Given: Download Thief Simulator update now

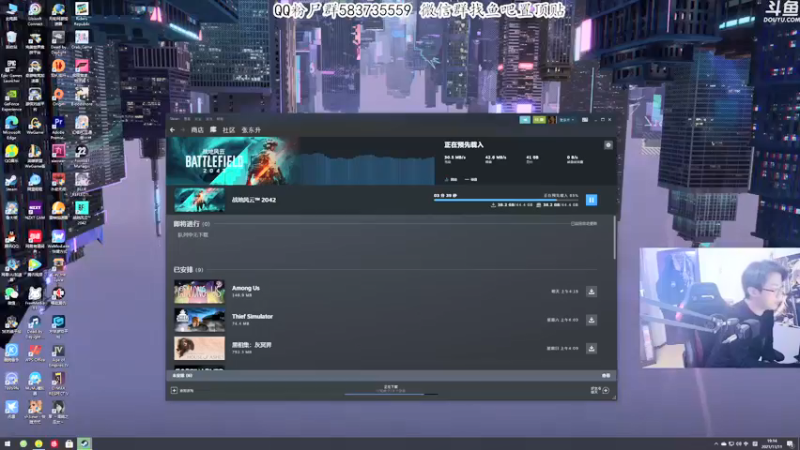Looking at the screenshot, I should [x=591, y=320].
